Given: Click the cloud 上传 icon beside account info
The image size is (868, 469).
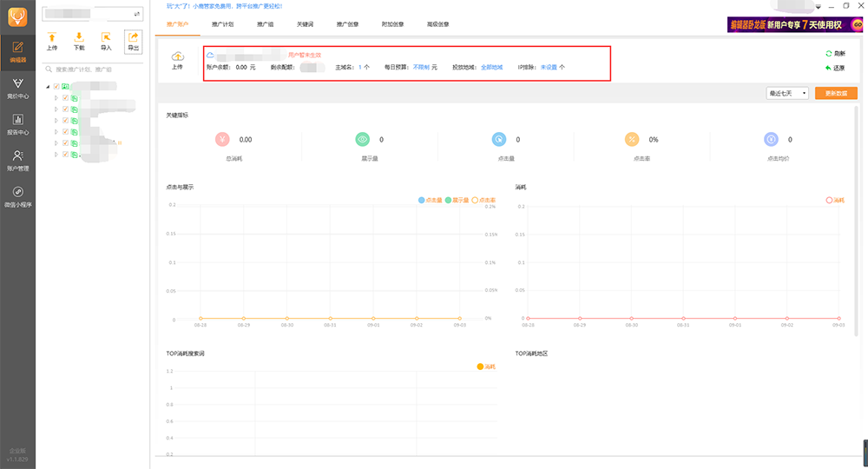Looking at the screenshot, I should click(178, 60).
